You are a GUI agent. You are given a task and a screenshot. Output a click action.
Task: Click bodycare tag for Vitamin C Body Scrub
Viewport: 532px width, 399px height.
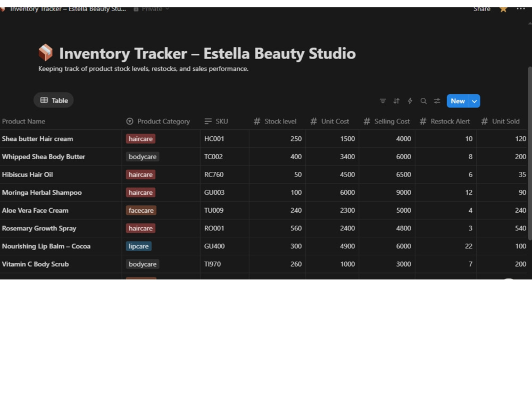pyautogui.click(x=143, y=264)
